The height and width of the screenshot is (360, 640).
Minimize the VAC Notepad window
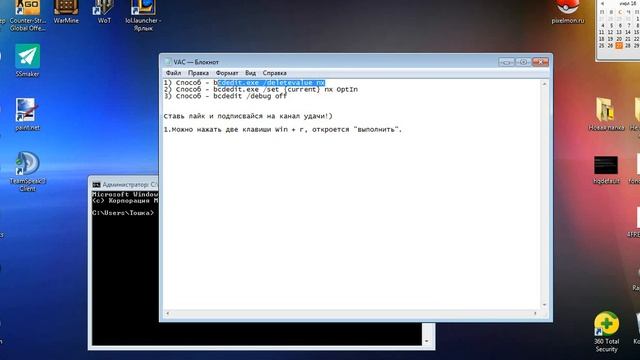(506, 62)
